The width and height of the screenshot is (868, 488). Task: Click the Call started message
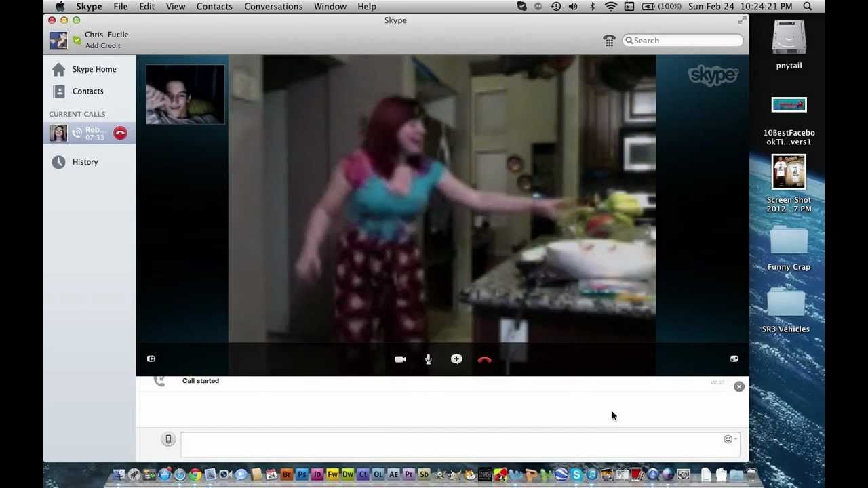click(201, 381)
